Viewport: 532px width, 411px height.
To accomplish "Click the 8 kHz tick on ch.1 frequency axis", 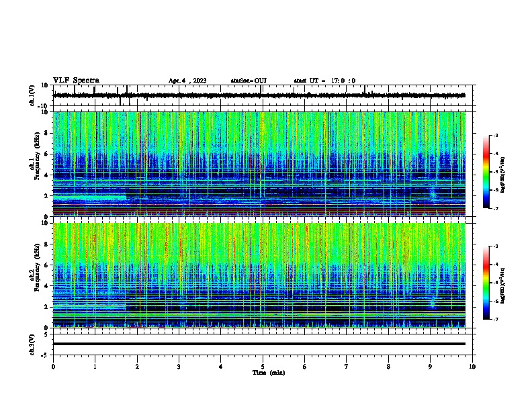I will (x=46, y=133).
